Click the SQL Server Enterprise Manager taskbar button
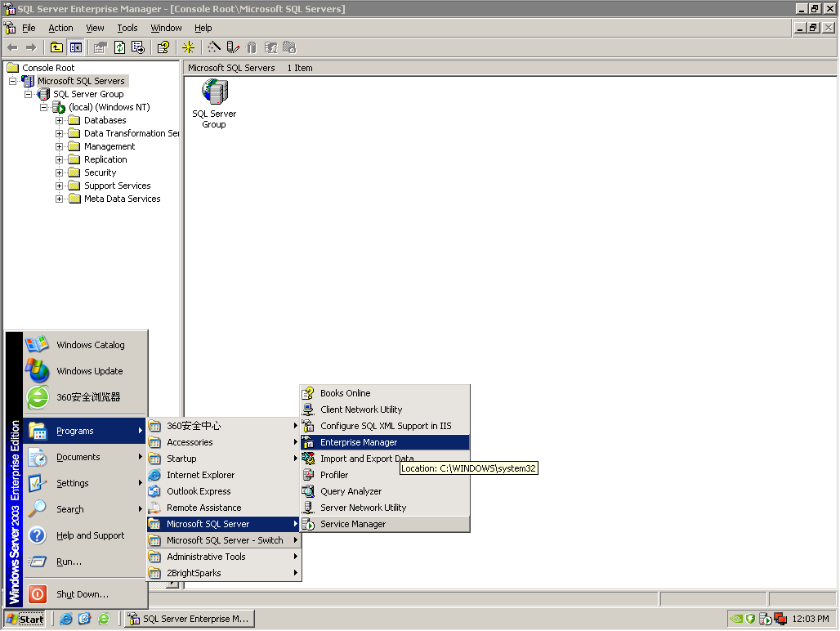The image size is (840, 631). [x=188, y=619]
